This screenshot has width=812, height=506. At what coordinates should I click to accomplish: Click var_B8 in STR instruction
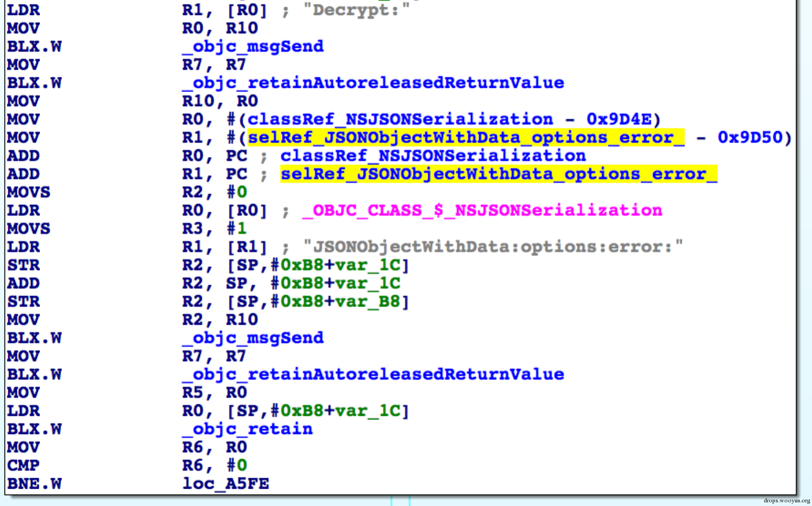(367, 301)
